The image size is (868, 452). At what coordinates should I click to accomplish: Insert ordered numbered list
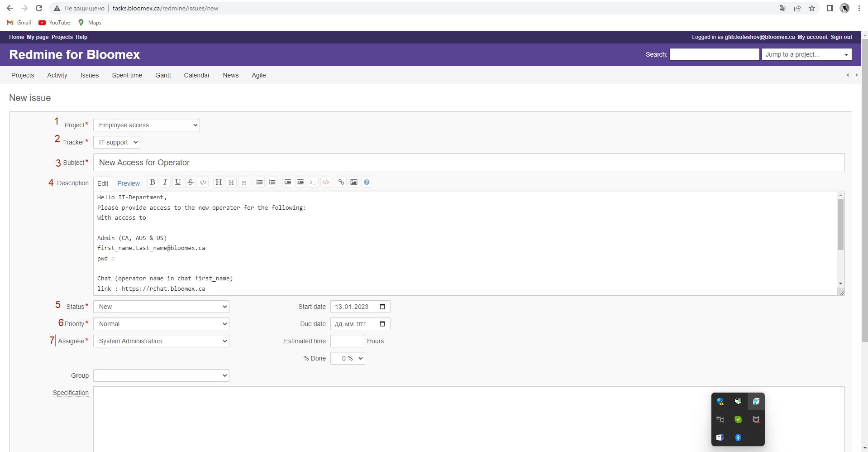coord(272,182)
